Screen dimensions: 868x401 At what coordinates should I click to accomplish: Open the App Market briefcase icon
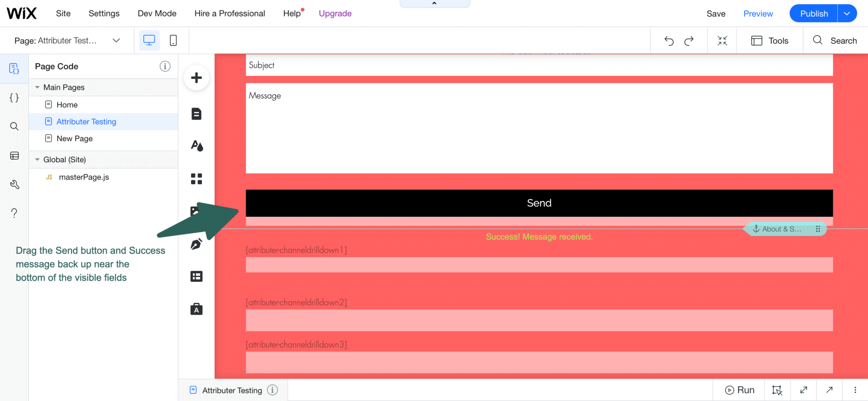pos(196,309)
